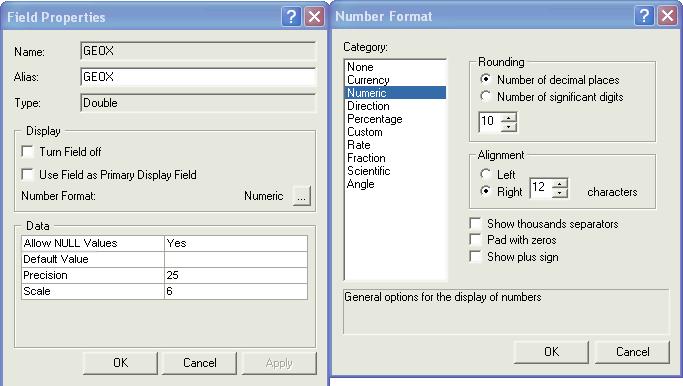
Task: Click the Type field showing Double
Action: (x=198, y=103)
